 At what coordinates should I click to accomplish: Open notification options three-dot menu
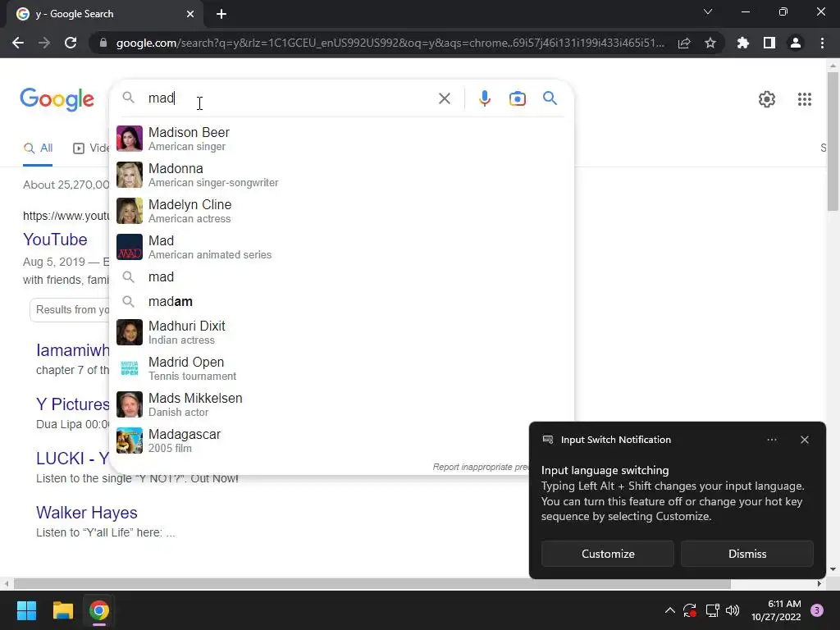coord(772,440)
